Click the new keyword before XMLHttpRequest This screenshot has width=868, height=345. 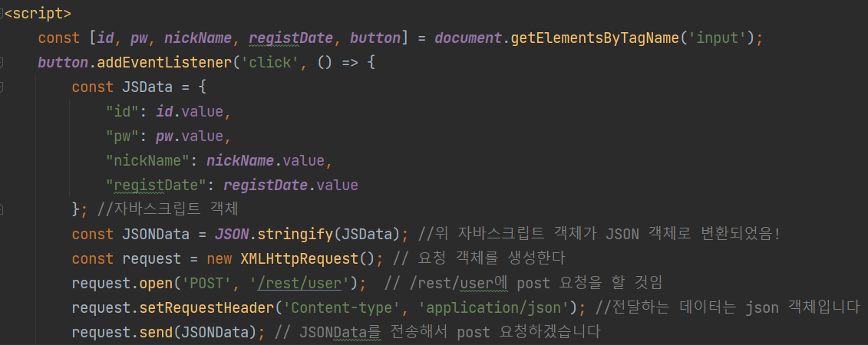pos(219,258)
